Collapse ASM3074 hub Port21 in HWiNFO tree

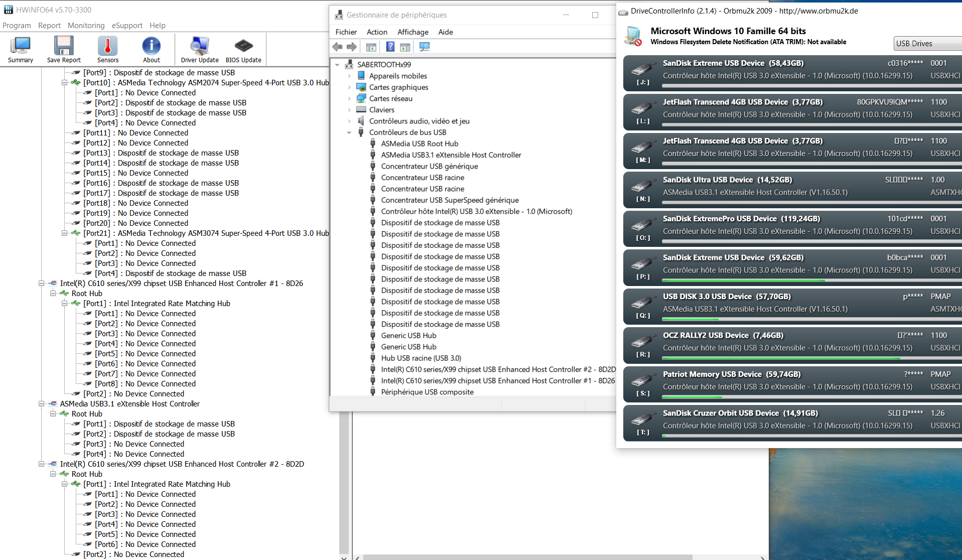point(64,233)
